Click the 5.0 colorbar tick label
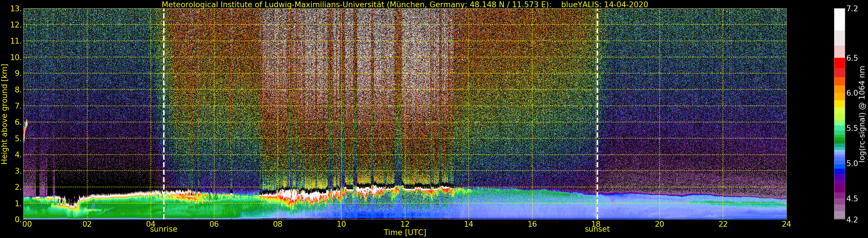Image resolution: width=868 pixels, height=238 pixels. pyautogui.click(x=852, y=163)
